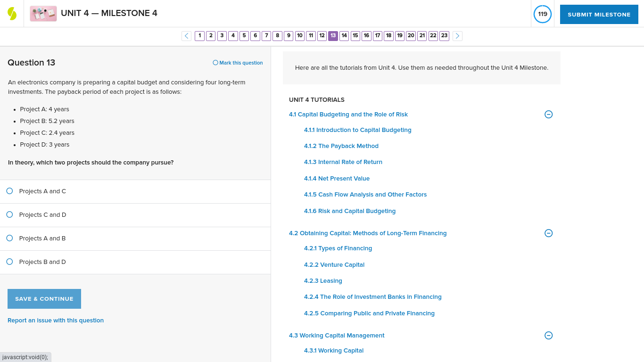Jump to question 1
644x362 pixels.
pyautogui.click(x=199, y=36)
